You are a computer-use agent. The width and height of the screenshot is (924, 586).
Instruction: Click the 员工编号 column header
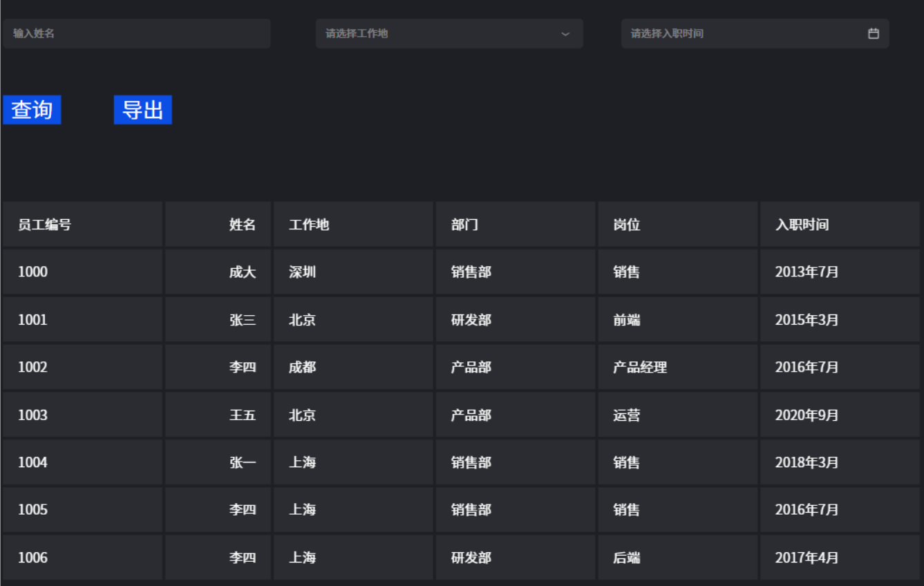coord(82,225)
